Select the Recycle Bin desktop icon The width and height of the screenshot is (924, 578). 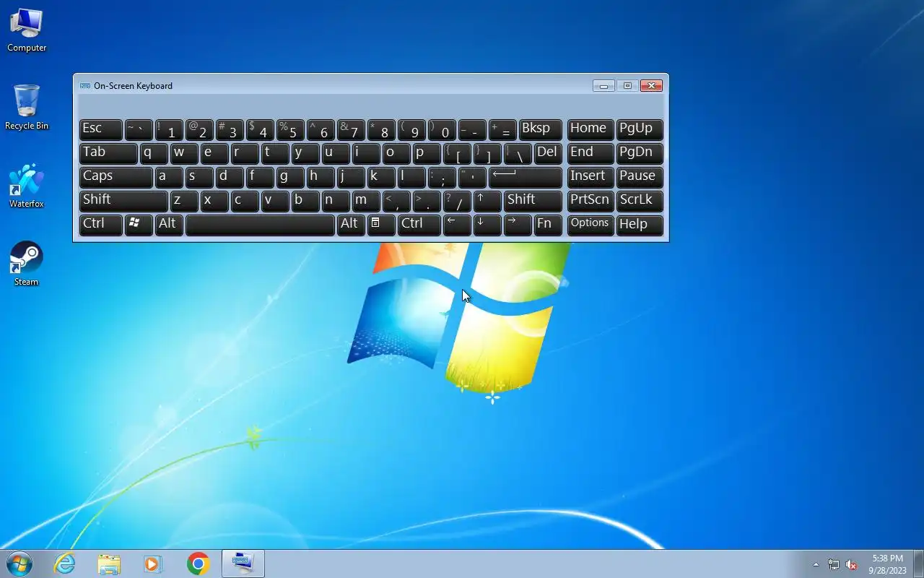27,108
